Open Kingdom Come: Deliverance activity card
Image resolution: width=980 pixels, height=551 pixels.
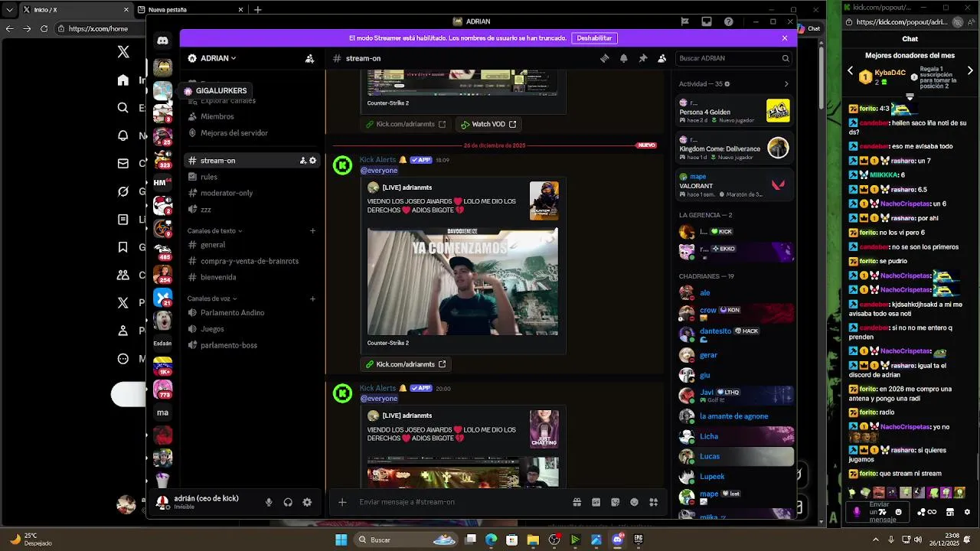point(734,148)
